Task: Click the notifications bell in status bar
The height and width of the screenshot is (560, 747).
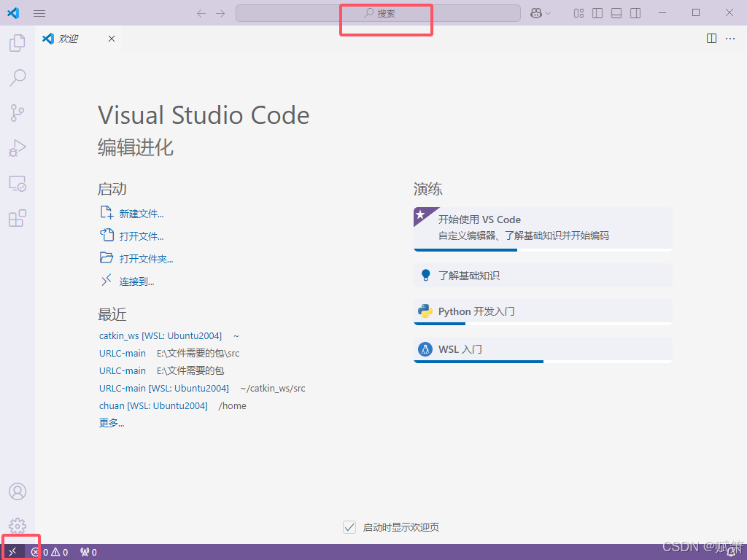Action: tap(731, 553)
